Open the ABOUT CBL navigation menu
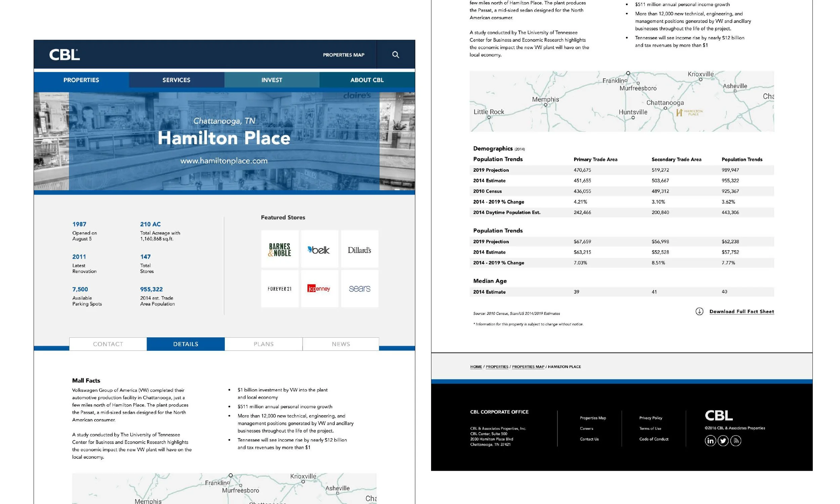 pyautogui.click(x=367, y=80)
